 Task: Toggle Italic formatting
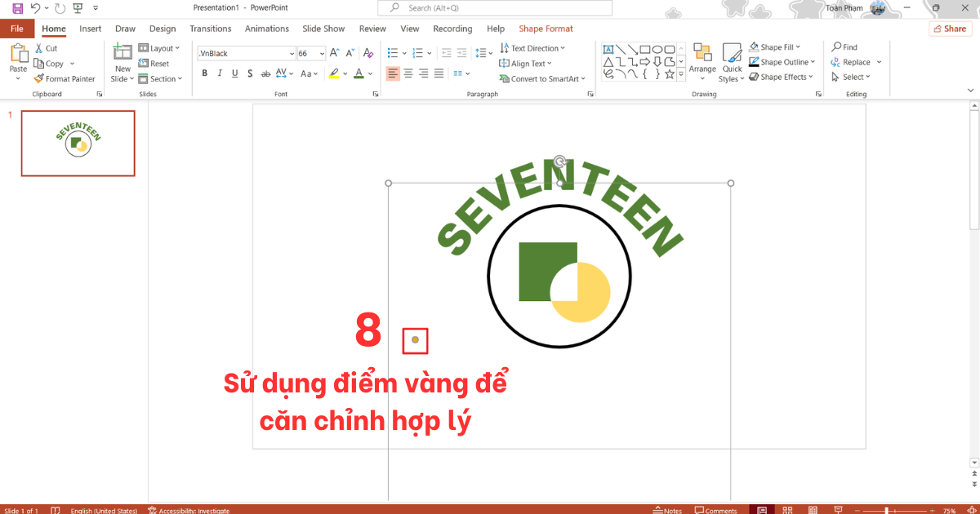click(x=220, y=73)
